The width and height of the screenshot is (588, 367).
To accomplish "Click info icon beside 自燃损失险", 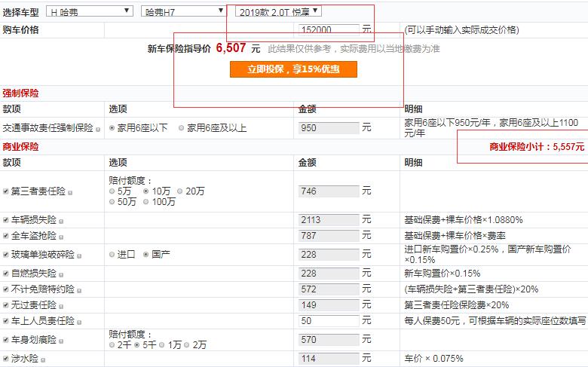I will (61, 275).
